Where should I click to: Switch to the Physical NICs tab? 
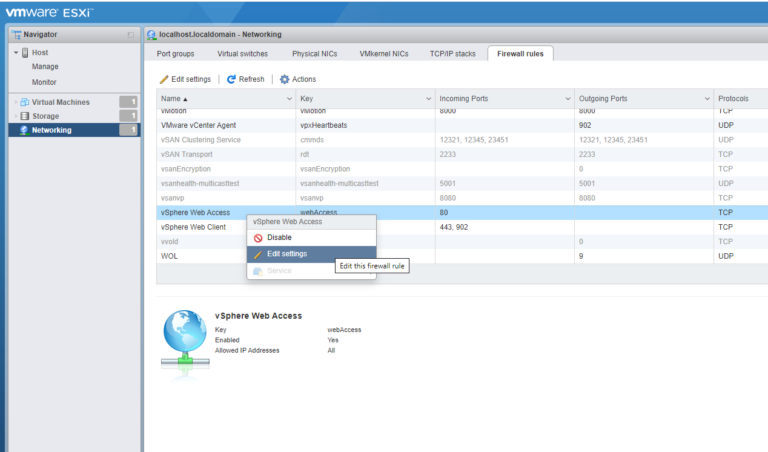[314, 54]
